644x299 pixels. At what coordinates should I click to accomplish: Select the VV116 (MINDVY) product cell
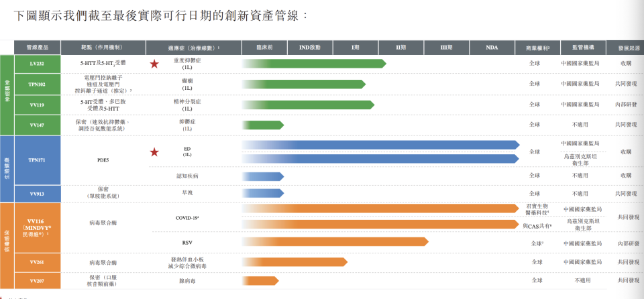coord(38,228)
